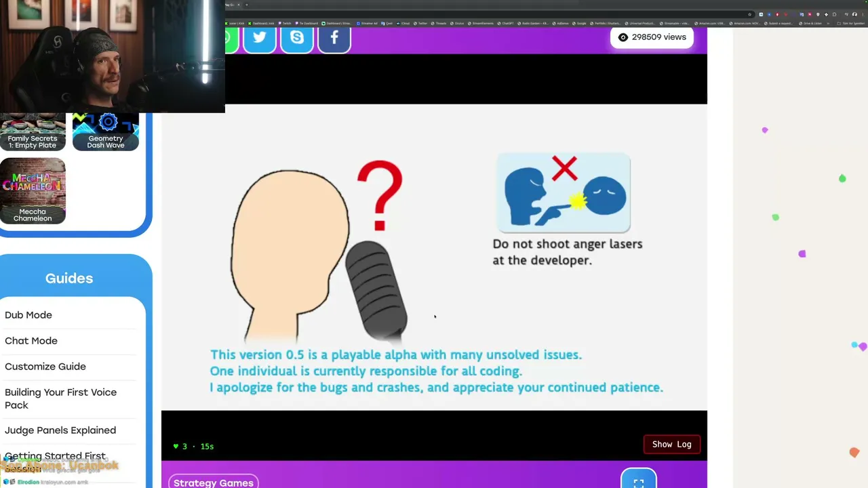Viewport: 868px width, 488px height.
Task: Open the iCloud bookmark
Action: click(x=404, y=23)
